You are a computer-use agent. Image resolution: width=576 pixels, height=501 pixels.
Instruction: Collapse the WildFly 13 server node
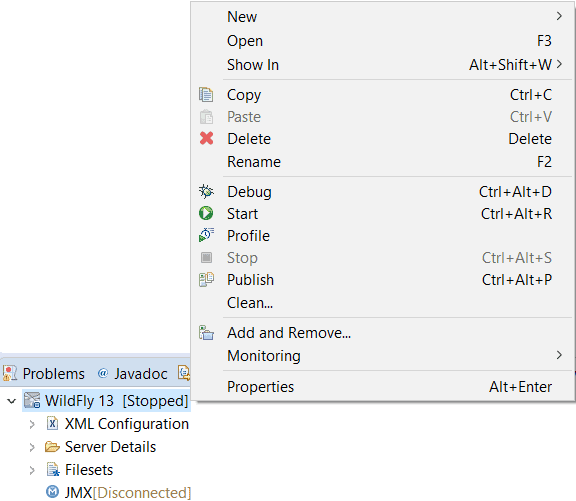point(12,401)
